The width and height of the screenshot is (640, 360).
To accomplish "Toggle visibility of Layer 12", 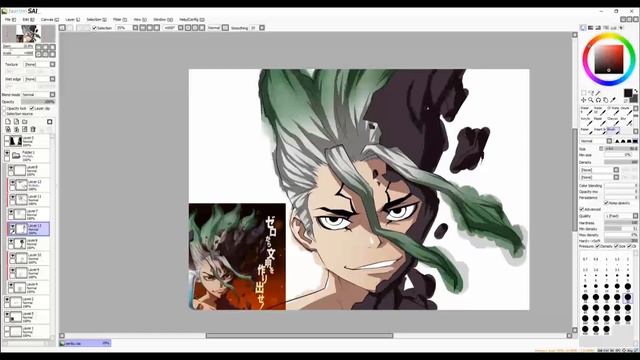I will pyautogui.click(x=12, y=182).
